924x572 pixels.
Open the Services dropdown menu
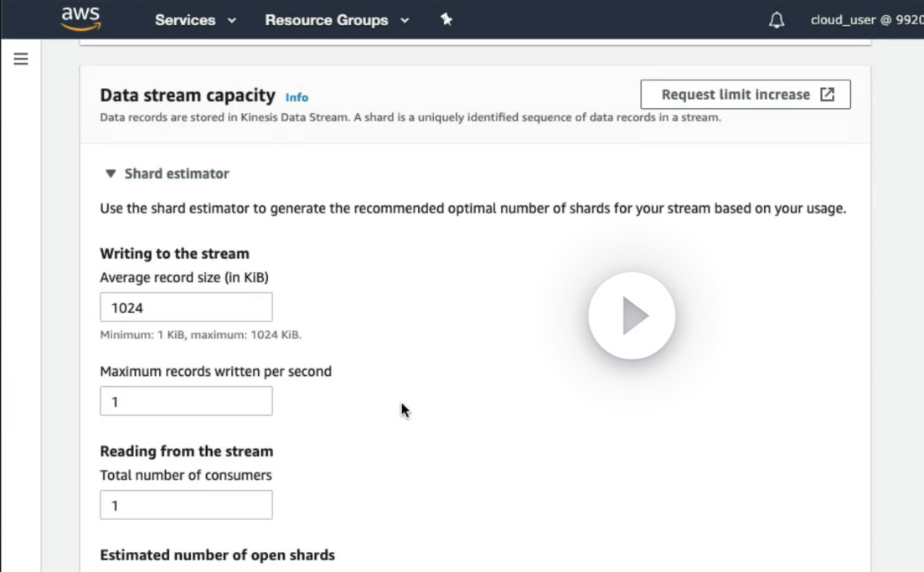coord(194,20)
